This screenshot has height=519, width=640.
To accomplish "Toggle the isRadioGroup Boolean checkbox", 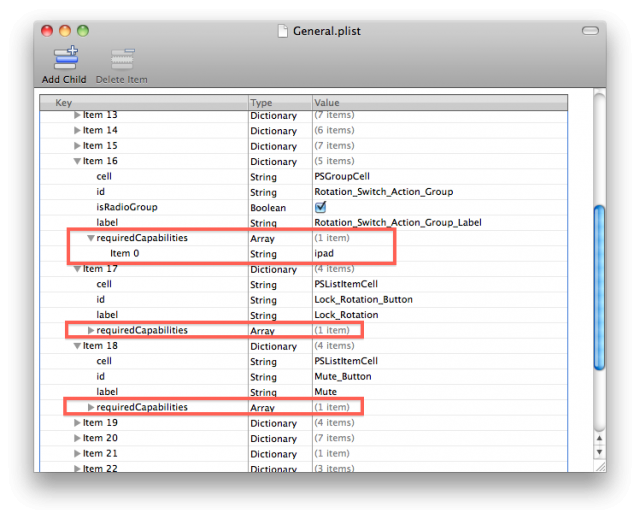I will (321, 207).
